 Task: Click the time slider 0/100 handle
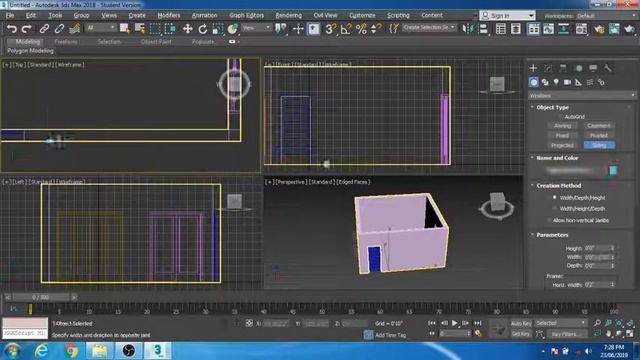click(x=40, y=297)
